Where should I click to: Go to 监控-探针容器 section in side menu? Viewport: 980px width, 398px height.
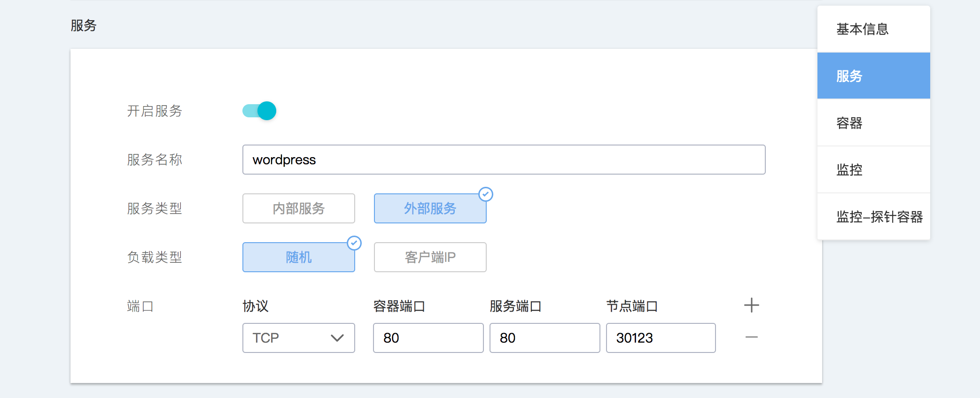(874, 217)
